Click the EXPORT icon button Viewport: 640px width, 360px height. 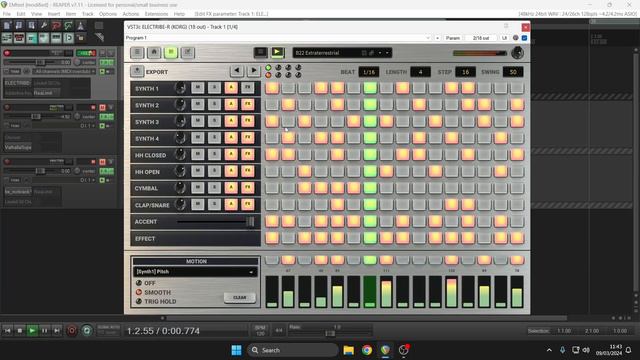(x=137, y=71)
